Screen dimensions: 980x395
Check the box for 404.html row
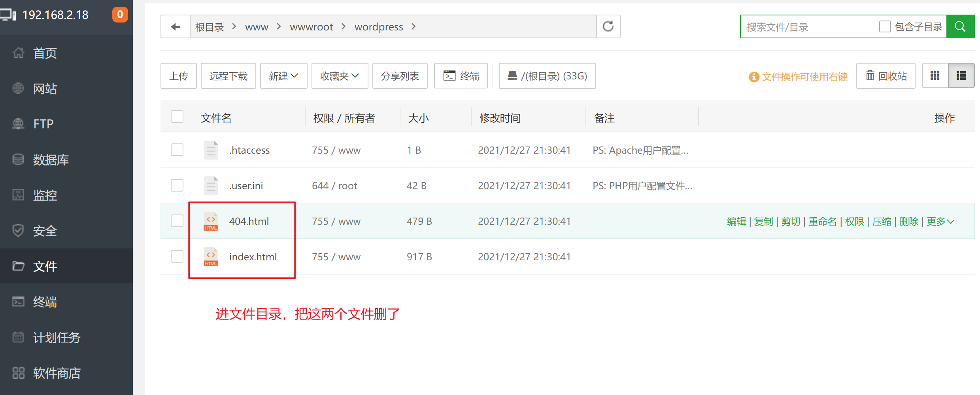(177, 221)
